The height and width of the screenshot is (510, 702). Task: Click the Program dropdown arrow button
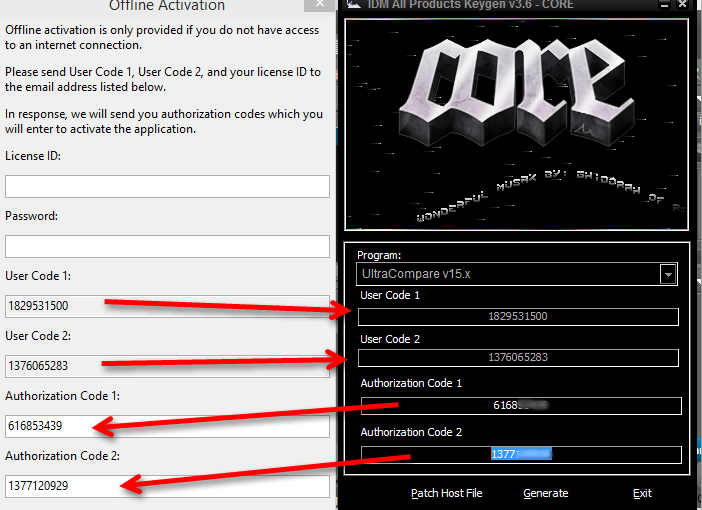click(x=668, y=274)
